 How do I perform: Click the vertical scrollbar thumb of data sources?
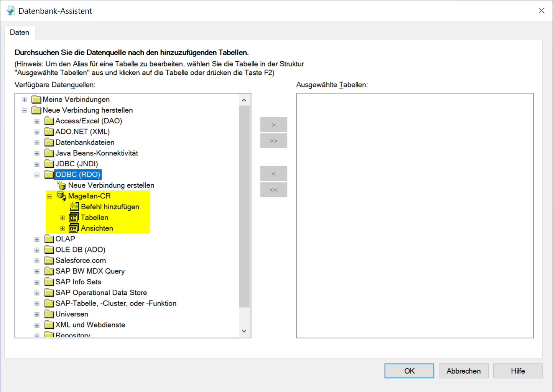coord(244,207)
